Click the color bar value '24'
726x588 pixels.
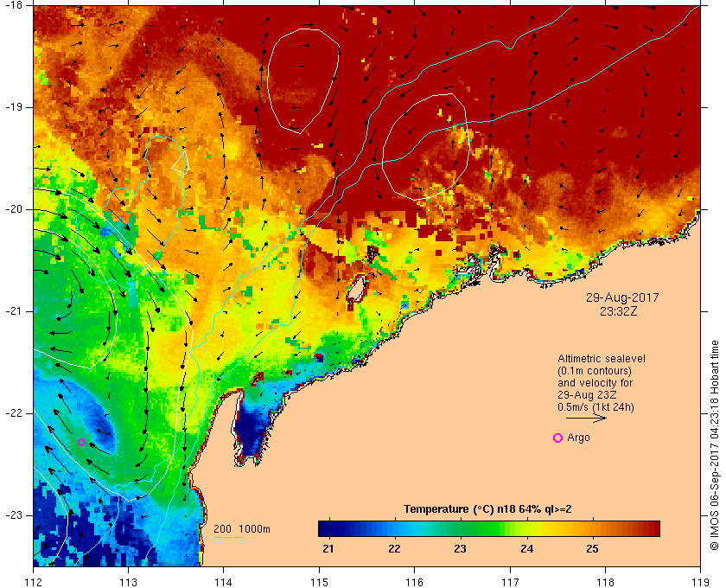(x=526, y=549)
